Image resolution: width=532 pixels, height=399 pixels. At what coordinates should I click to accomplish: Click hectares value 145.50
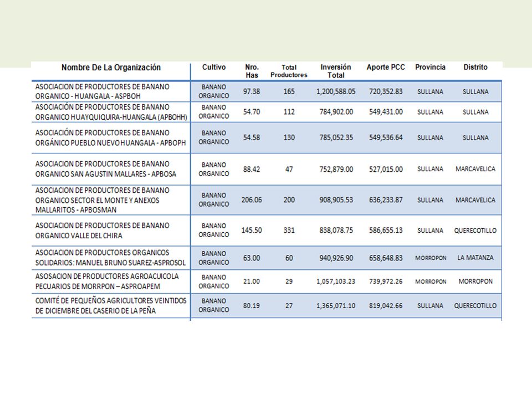pos(252,231)
